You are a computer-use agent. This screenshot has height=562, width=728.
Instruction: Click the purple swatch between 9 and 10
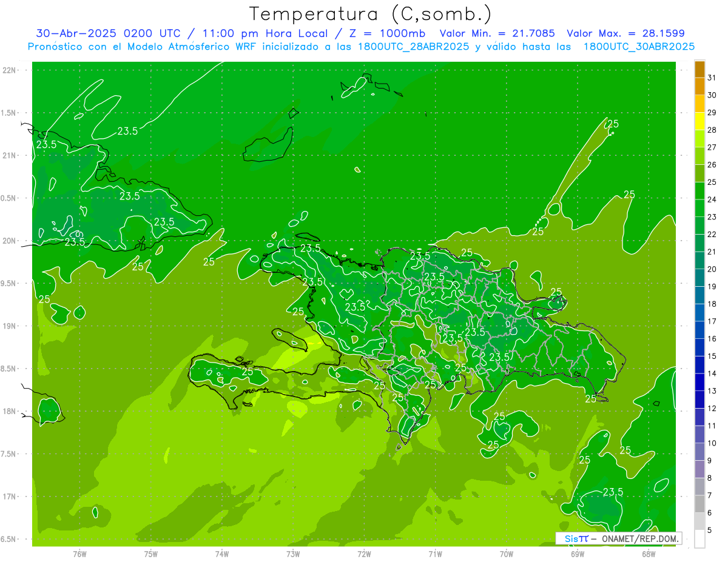pos(699,452)
